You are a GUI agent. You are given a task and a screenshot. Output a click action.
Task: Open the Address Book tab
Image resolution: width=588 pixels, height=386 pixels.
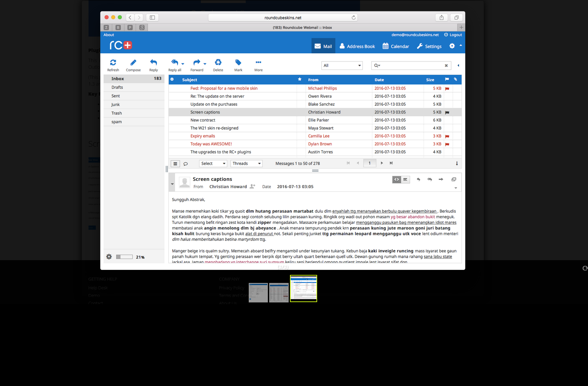(x=357, y=46)
